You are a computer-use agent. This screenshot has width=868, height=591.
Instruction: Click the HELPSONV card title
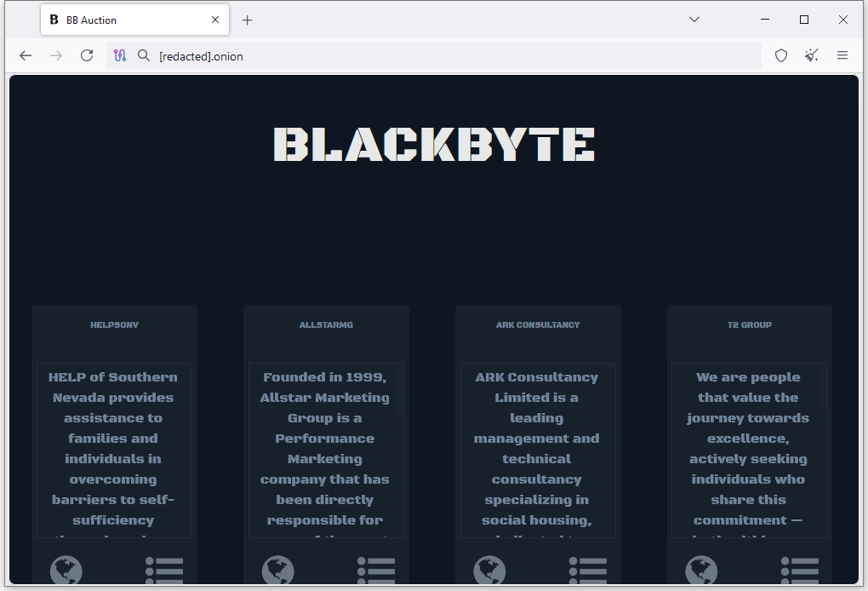pyautogui.click(x=115, y=325)
